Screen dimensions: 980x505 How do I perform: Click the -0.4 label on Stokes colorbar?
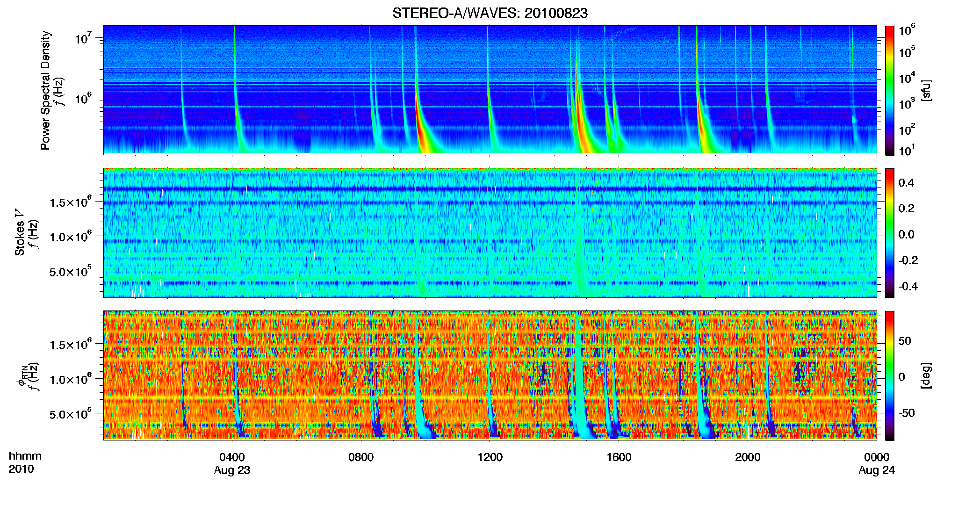pyautogui.click(x=908, y=286)
